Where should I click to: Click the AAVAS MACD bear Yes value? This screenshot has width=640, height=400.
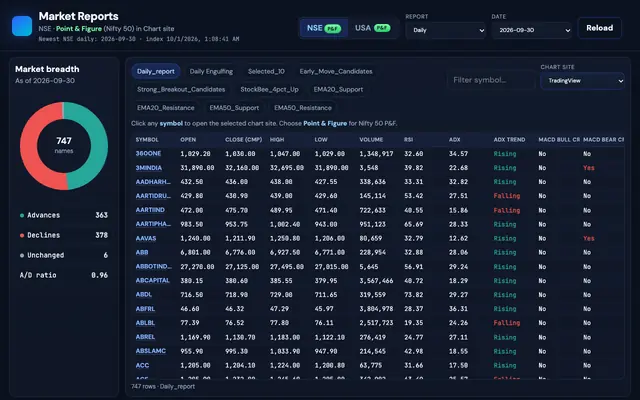tap(589, 238)
